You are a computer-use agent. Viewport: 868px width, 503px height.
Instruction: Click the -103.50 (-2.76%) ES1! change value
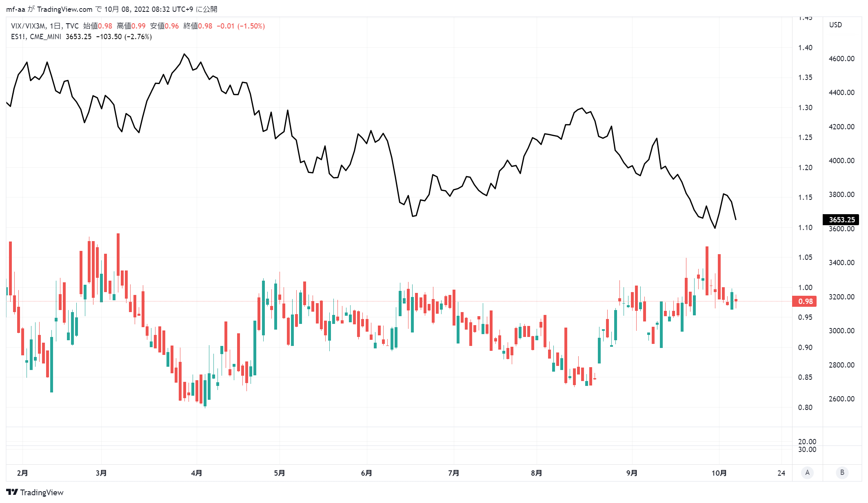click(x=124, y=37)
